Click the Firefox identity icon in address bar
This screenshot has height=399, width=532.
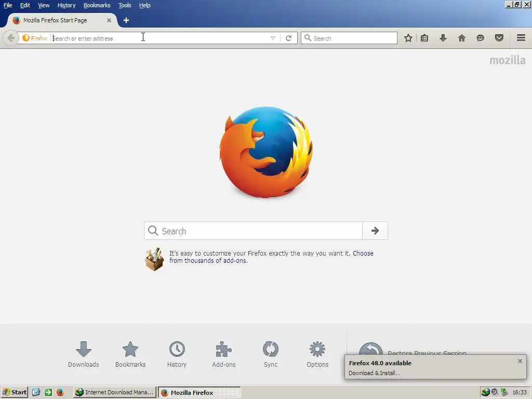click(x=35, y=38)
